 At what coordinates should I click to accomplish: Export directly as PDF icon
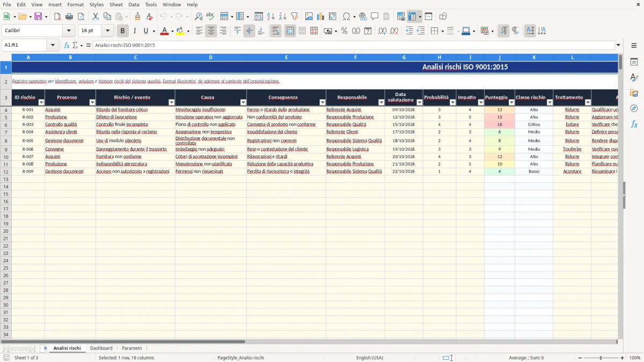57,17
